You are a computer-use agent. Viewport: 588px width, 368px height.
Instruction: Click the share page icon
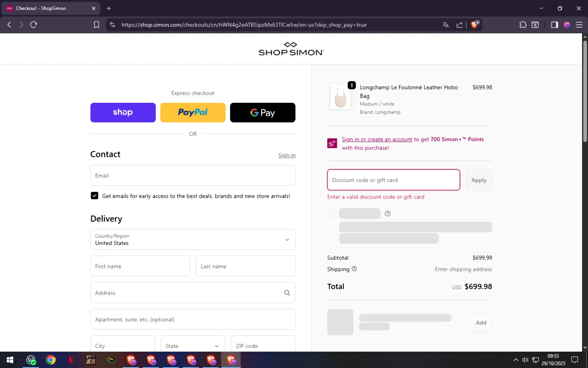click(459, 25)
